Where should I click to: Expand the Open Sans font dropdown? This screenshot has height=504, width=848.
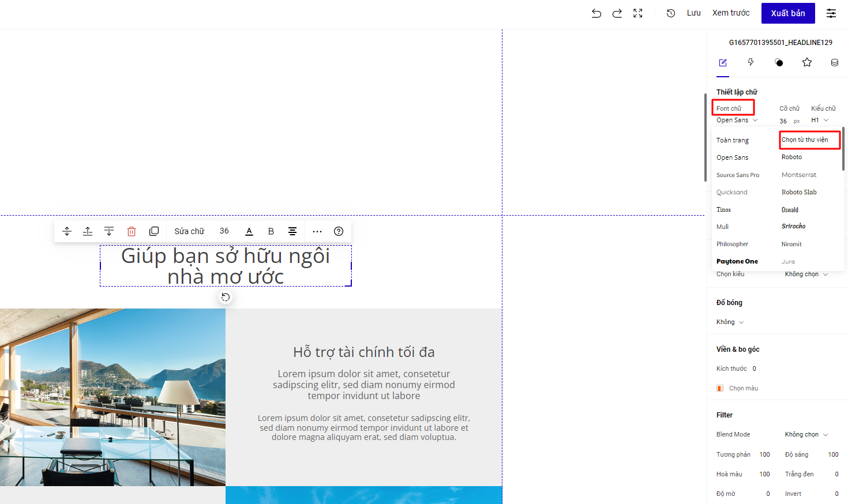(x=737, y=120)
